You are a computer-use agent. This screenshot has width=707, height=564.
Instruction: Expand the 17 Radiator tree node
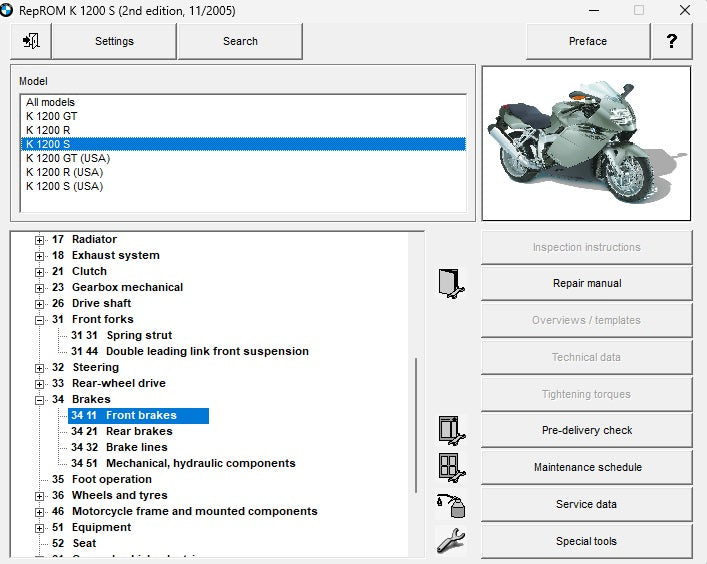point(40,240)
